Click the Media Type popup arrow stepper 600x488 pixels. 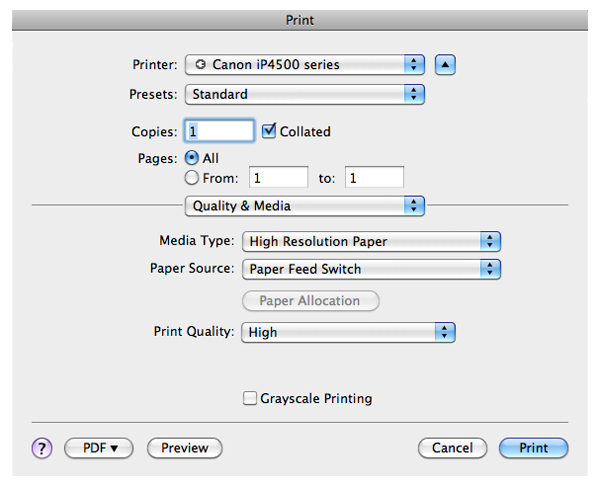click(x=490, y=242)
